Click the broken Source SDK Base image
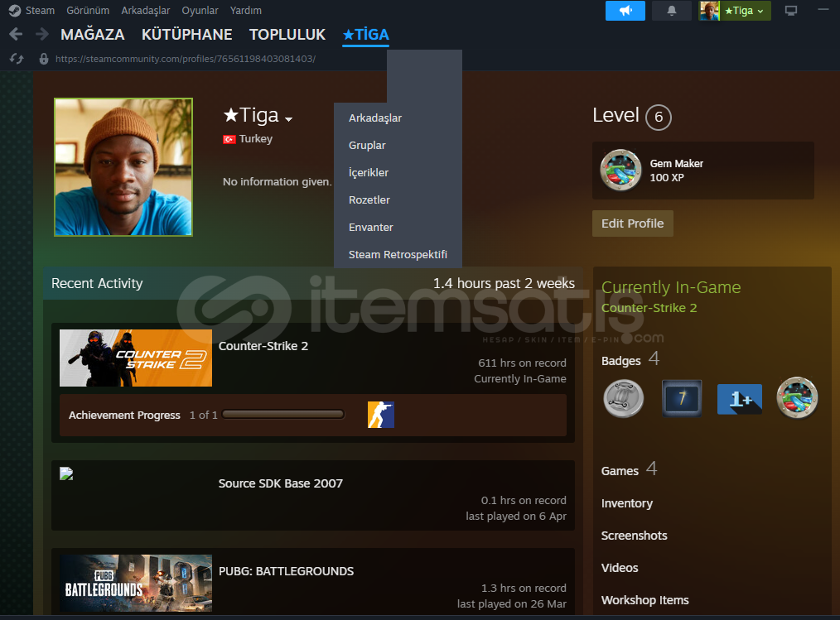Screen dimensions: 840x620 click(x=66, y=473)
